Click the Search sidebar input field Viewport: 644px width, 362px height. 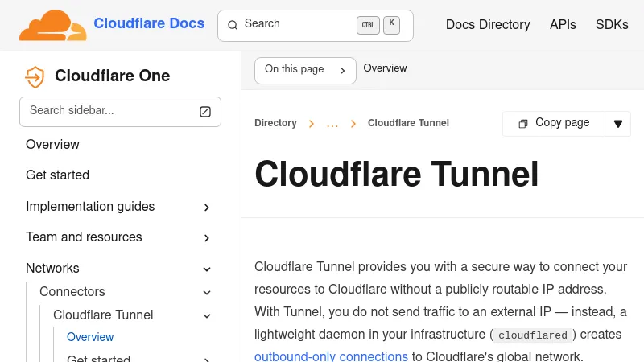pos(109,111)
